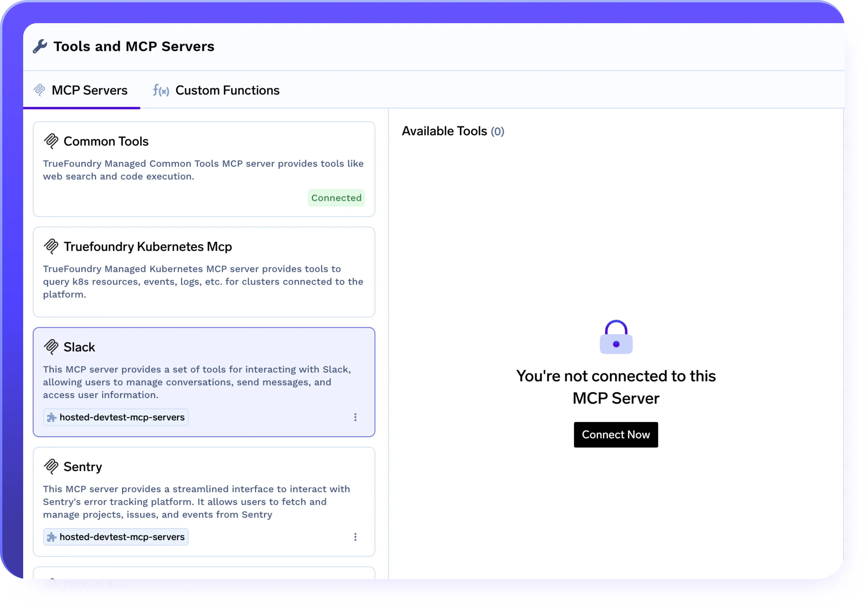Click the Common Tools server icon

tap(52, 141)
